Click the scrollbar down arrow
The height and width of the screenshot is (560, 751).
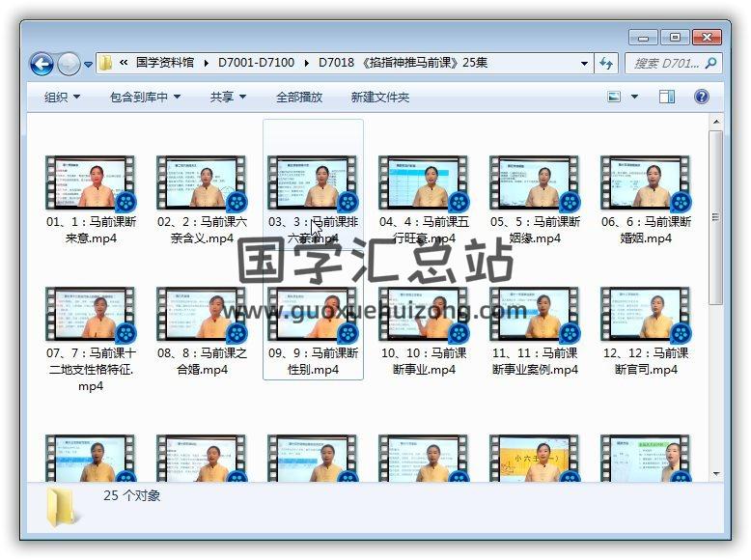716,474
